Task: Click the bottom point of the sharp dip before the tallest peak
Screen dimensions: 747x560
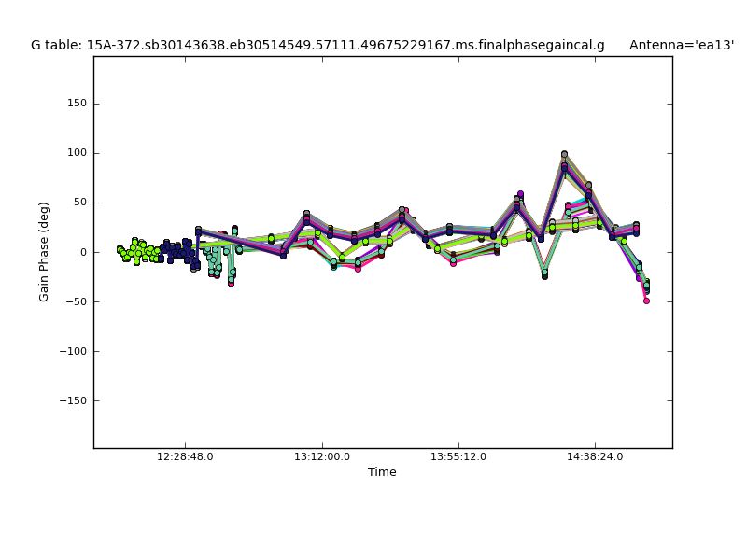Action: click(544, 275)
